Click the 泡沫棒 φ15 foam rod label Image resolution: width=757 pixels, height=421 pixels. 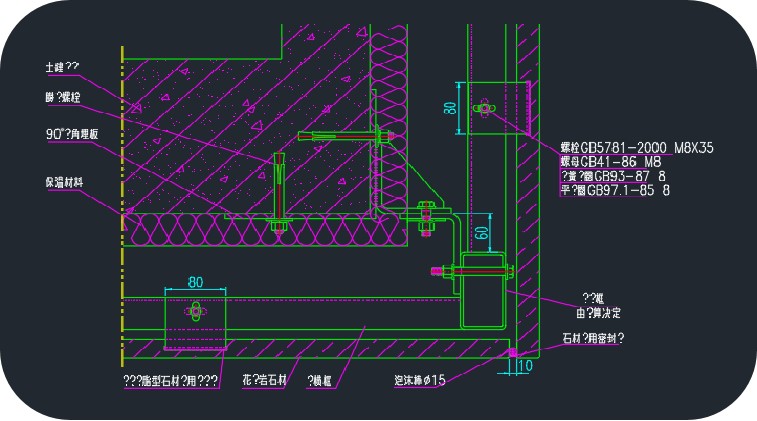pyautogui.click(x=419, y=380)
